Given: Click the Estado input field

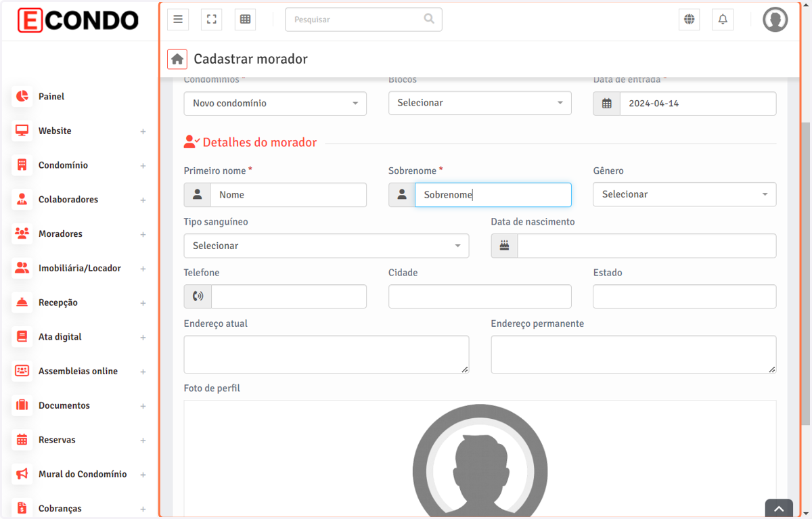Looking at the screenshot, I should pos(684,296).
